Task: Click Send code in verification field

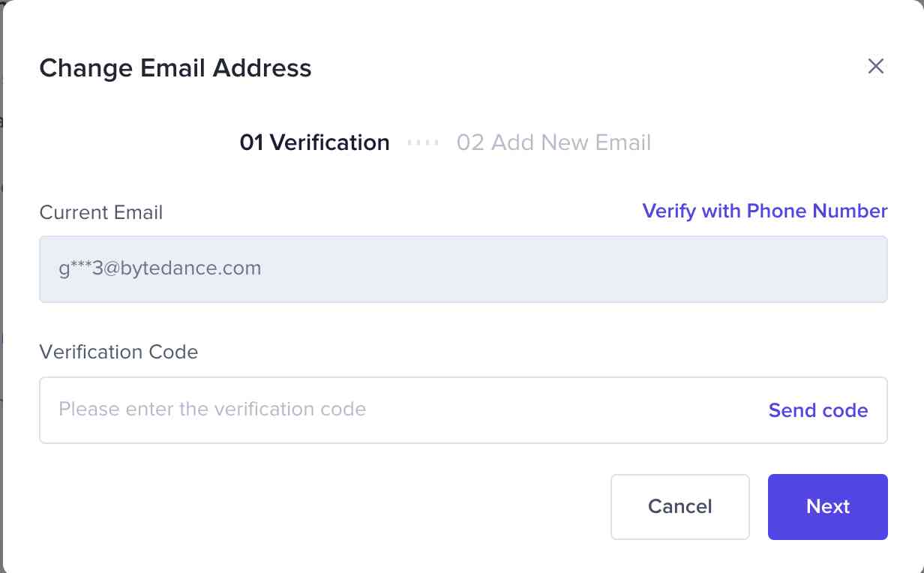Action: (x=817, y=410)
